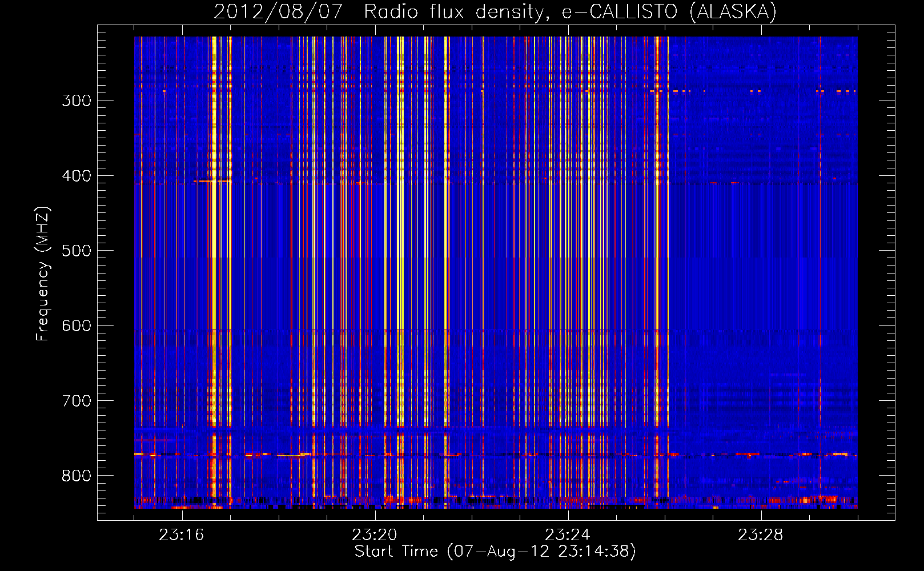The height and width of the screenshot is (571, 924).
Task: Click the frequency tick label '300'
Action: [77, 100]
